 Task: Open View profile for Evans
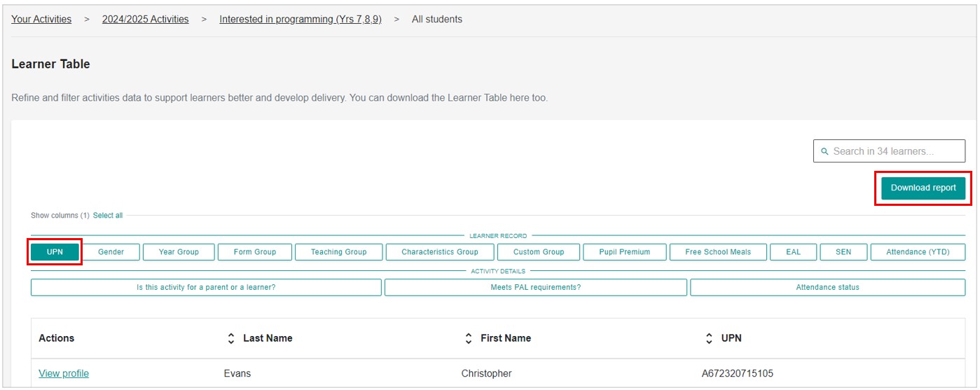(64, 373)
